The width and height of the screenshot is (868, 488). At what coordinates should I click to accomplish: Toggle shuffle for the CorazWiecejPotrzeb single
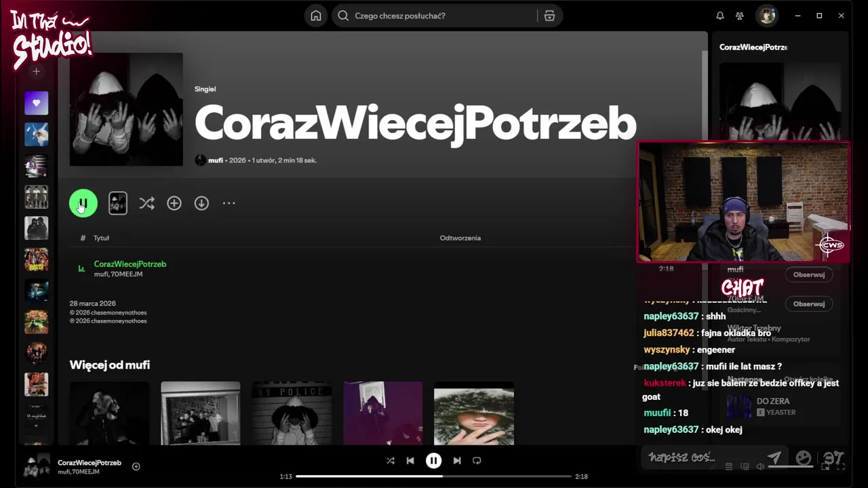[146, 203]
